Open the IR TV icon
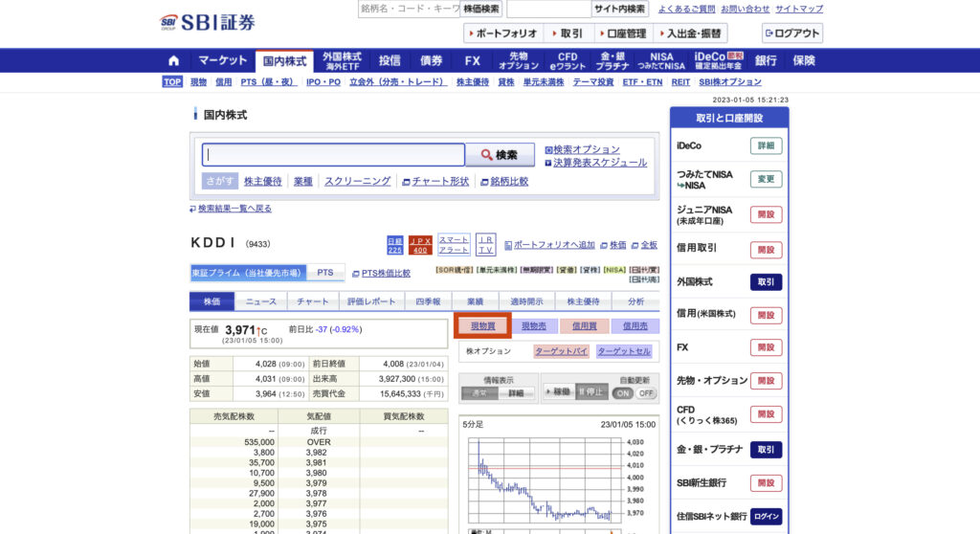The width and height of the screenshot is (980, 534). [485, 244]
